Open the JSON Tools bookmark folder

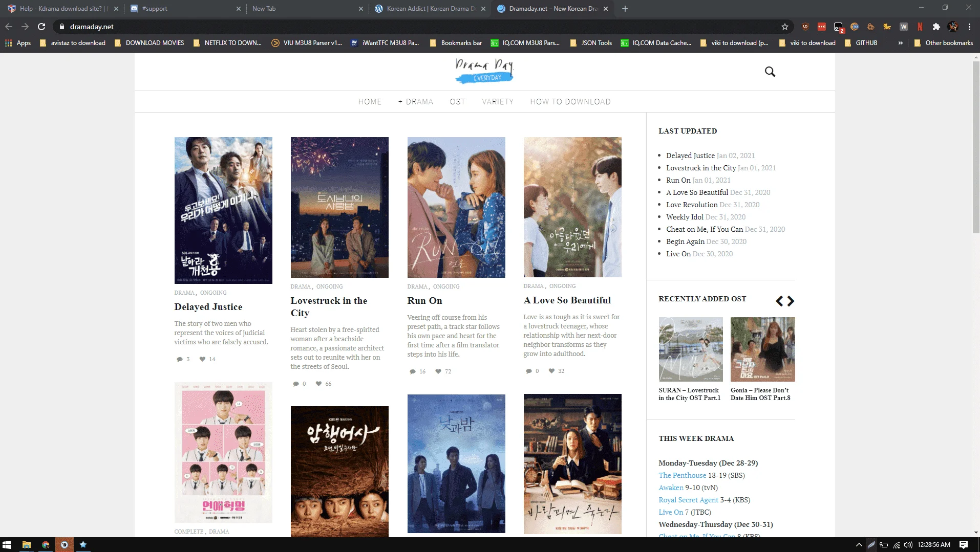click(x=591, y=43)
